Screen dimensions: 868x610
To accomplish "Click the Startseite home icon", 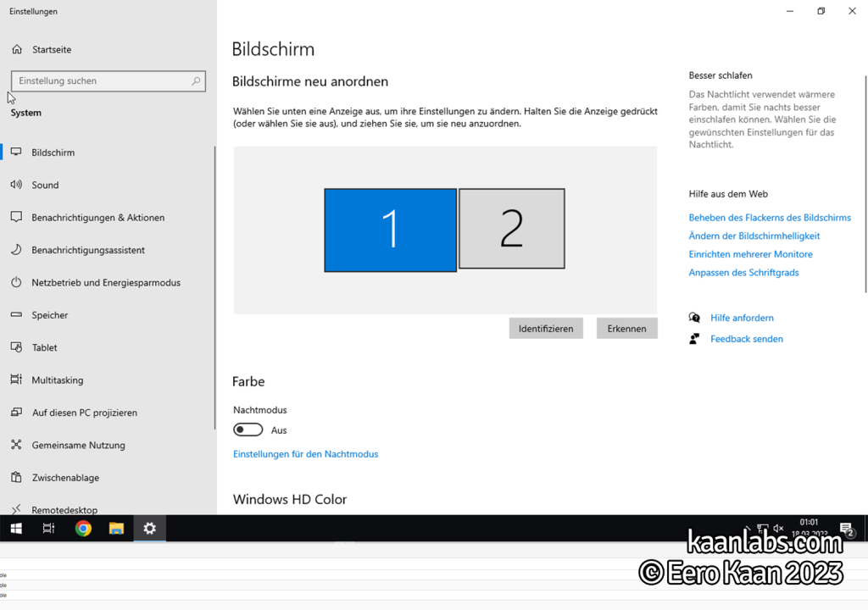I will (x=17, y=49).
